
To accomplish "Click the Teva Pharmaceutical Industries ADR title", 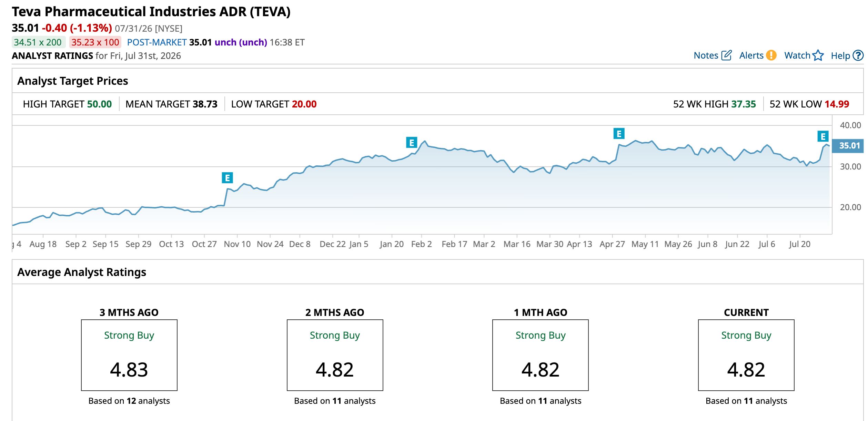I will point(151,12).
